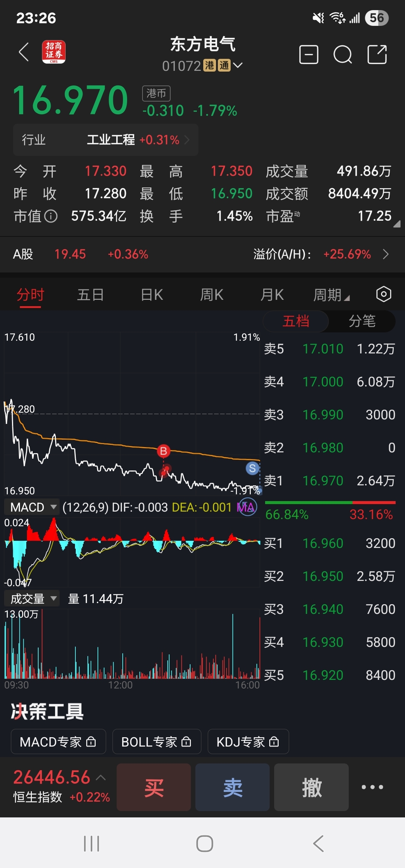
Task: Expand the stock code 01072 dropdown arrow
Action: coord(238,65)
